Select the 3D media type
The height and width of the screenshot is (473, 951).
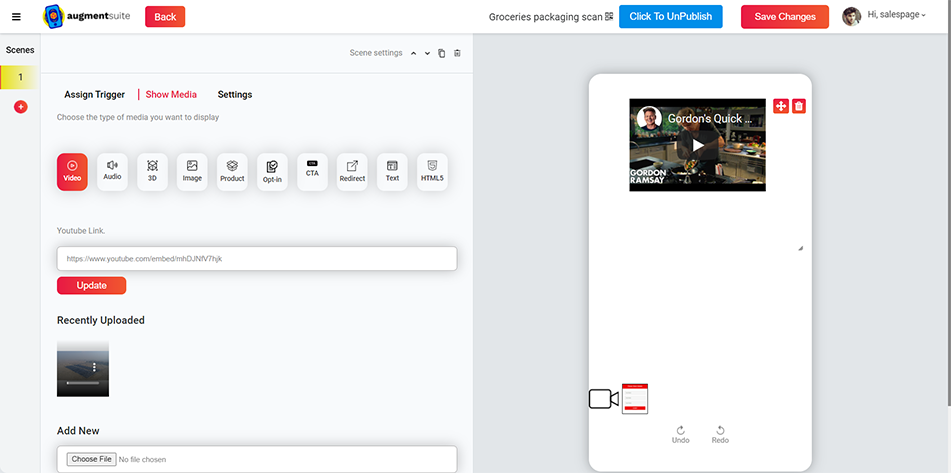pyautogui.click(x=152, y=172)
